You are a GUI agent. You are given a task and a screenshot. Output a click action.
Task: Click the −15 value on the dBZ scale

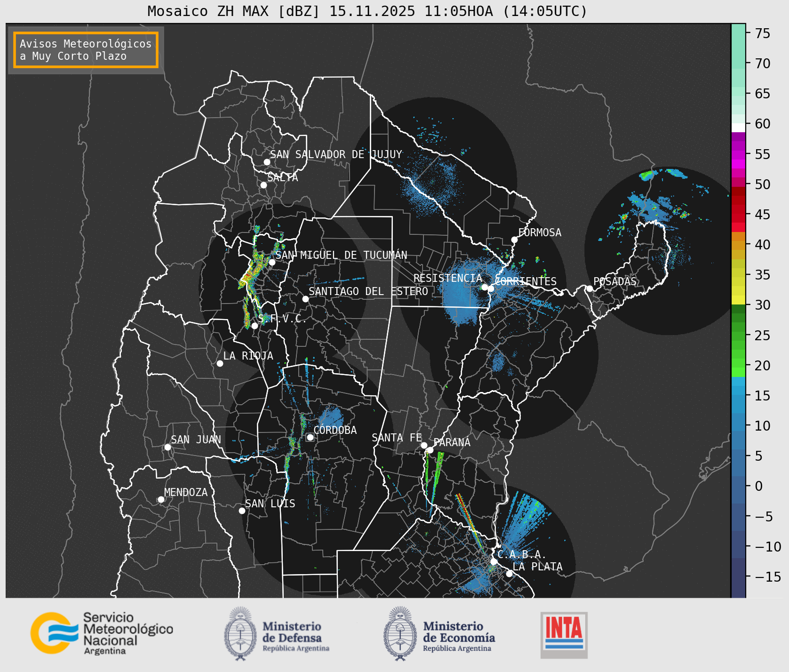point(768,577)
